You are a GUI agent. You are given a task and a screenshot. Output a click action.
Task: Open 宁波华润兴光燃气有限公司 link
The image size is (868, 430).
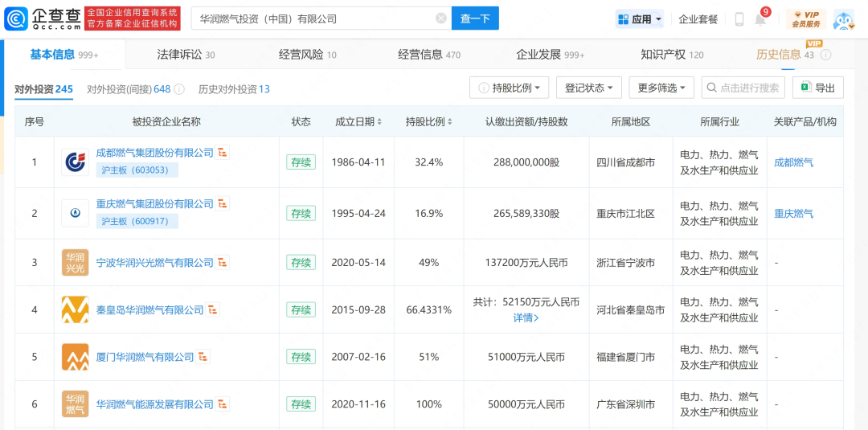coord(154,262)
